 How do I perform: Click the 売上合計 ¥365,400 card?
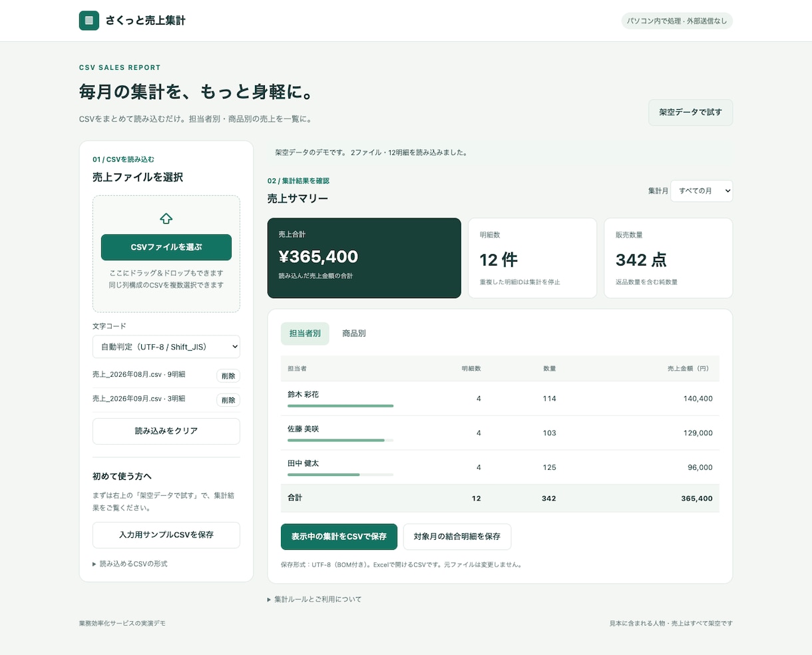click(x=364, y=258)
